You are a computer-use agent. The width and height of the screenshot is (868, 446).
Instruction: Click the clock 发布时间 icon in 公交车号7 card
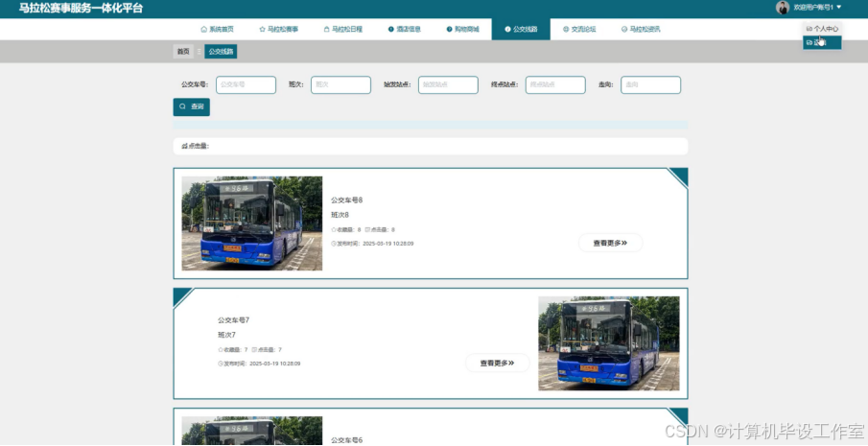tap(221, 364)
